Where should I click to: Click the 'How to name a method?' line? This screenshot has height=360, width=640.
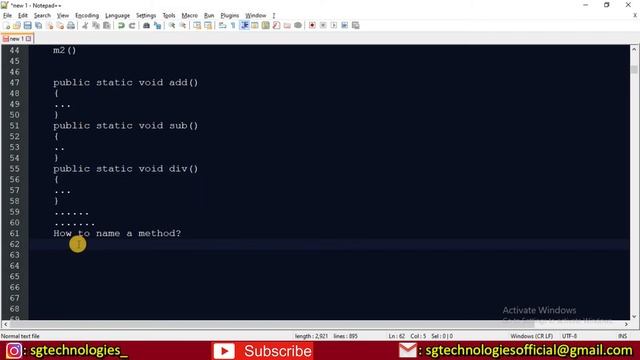click(x=117, y=233)
